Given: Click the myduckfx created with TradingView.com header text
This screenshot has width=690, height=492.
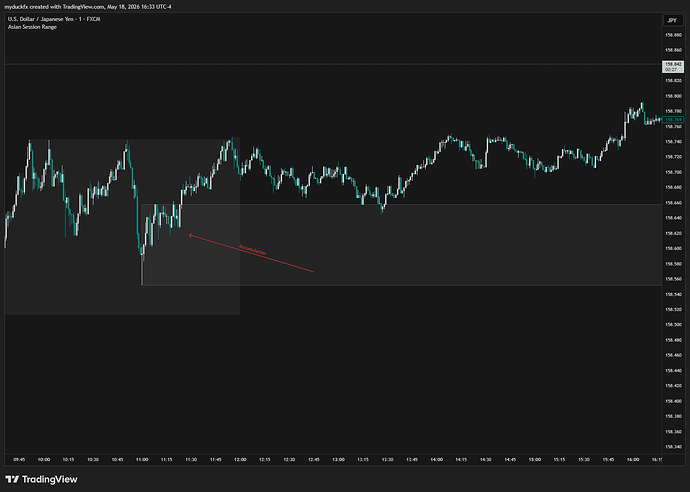Looking at the screenshot, I should [88, 7].
